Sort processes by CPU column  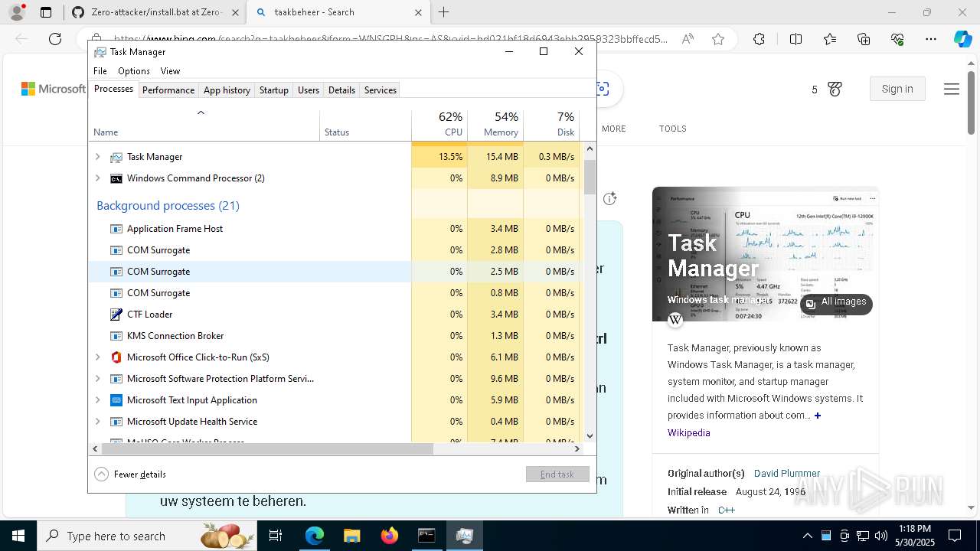[439, 126]
